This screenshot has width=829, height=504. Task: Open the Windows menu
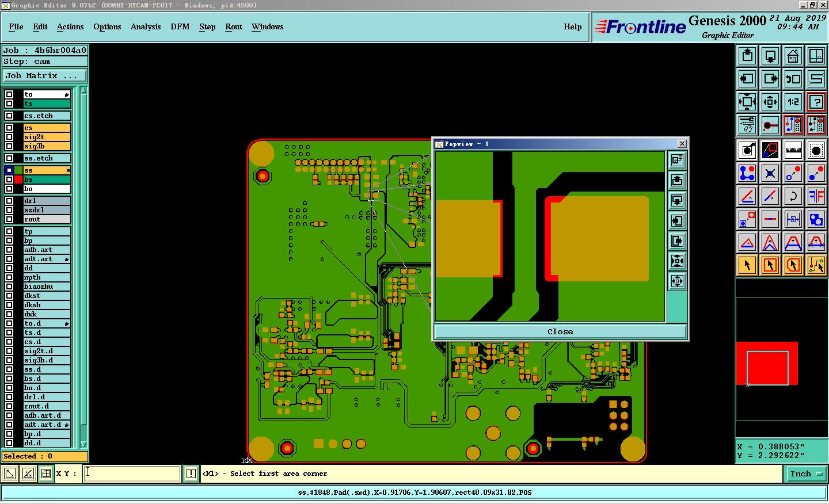(x=267, y=26)
